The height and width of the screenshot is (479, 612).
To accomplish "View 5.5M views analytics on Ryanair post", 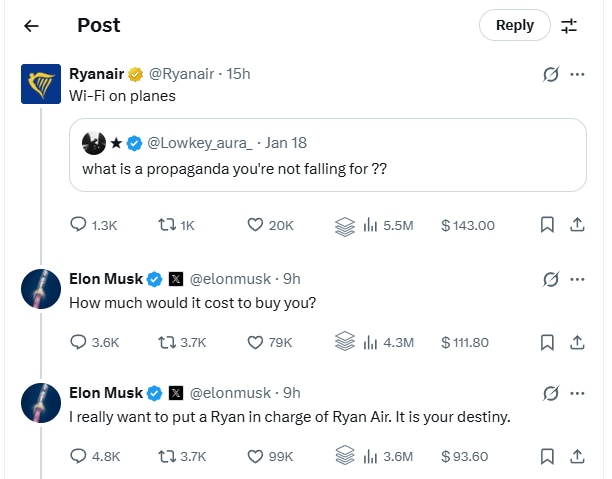I will (388, 225).
